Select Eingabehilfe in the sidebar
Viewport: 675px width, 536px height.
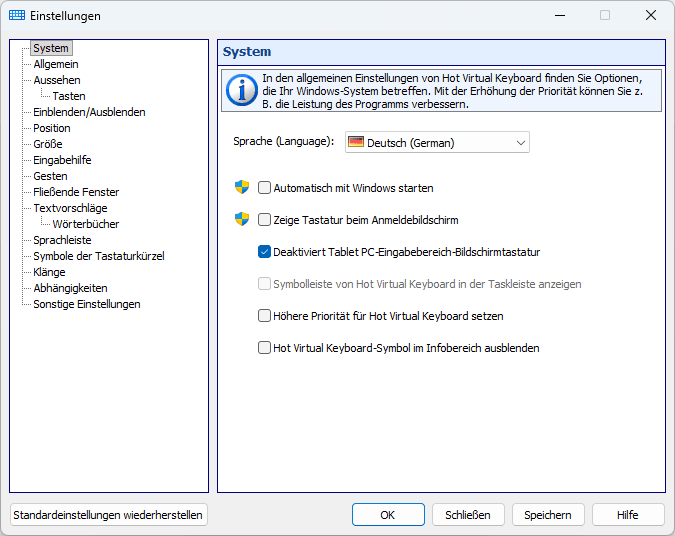point(62,160)
